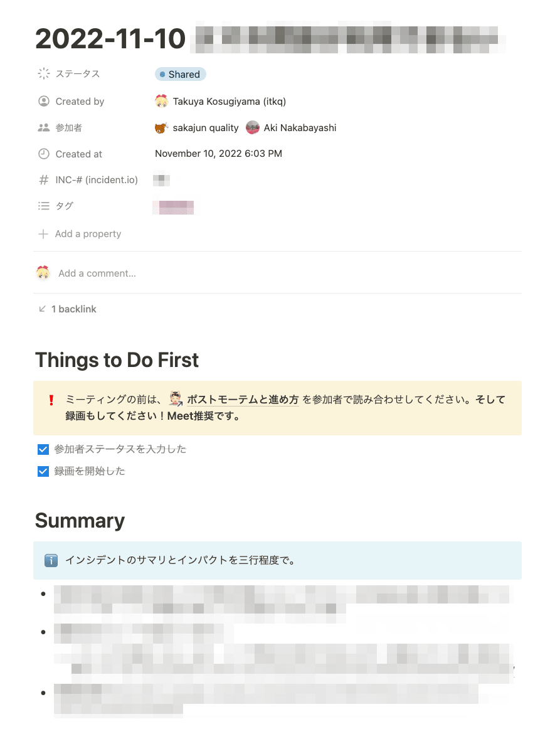
Task: Uncheck 録画を開始した checkbox
Action: point(43,471)
